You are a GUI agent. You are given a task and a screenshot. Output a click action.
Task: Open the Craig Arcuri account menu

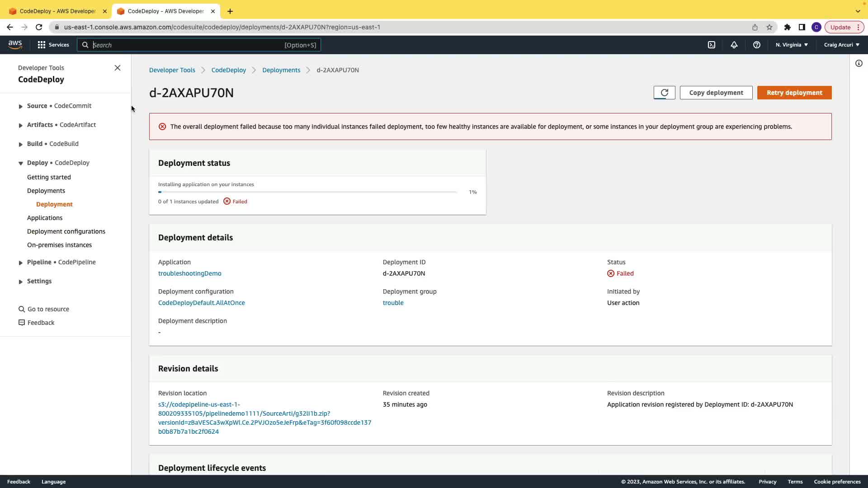click(x=841, y=45)
